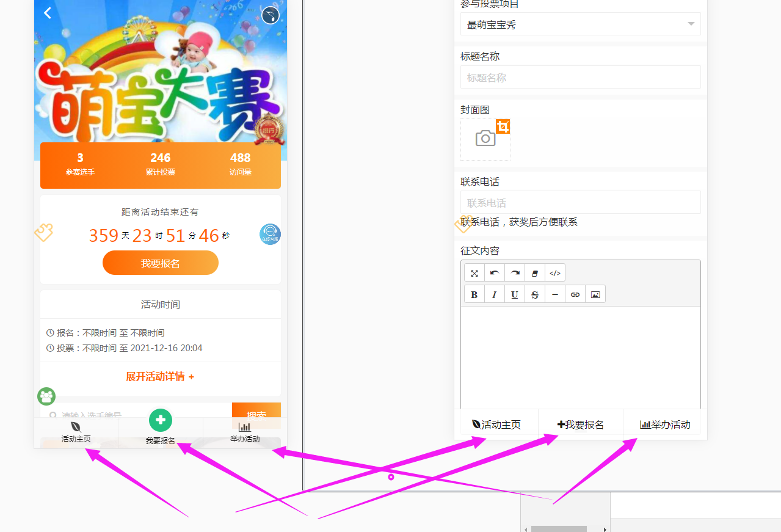The height and width of the screenshot is (532, 781).
Task: Click the eraser clear-format icon
Action: pyautogui.click(x=535, y=273)
